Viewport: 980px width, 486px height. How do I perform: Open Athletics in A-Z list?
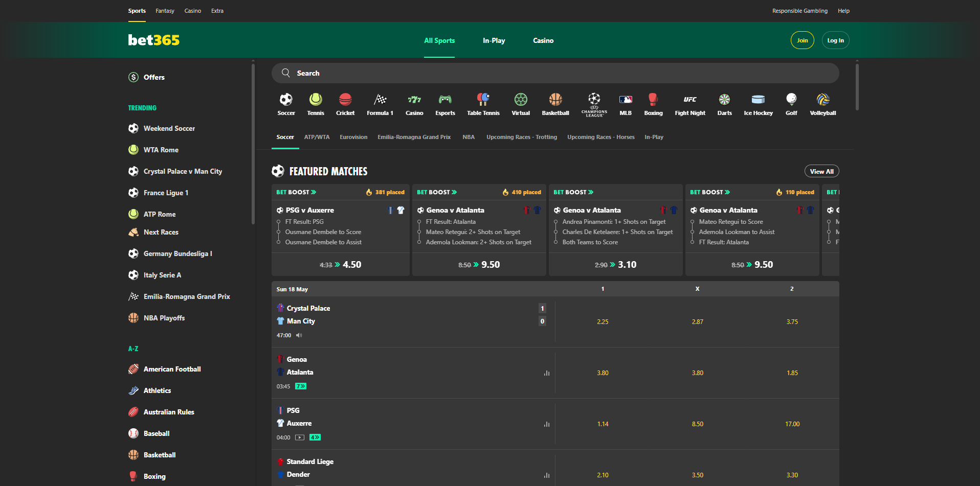click(x=157, y=390)
